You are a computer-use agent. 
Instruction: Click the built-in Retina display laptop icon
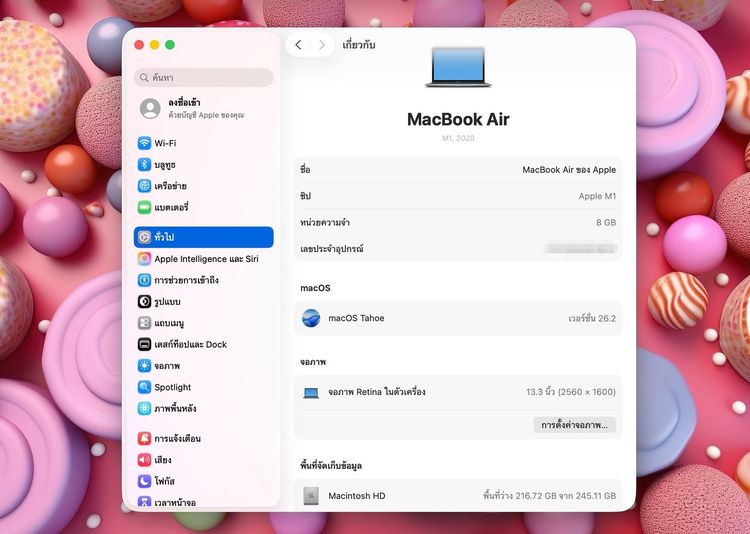click(x=311, y=393)
